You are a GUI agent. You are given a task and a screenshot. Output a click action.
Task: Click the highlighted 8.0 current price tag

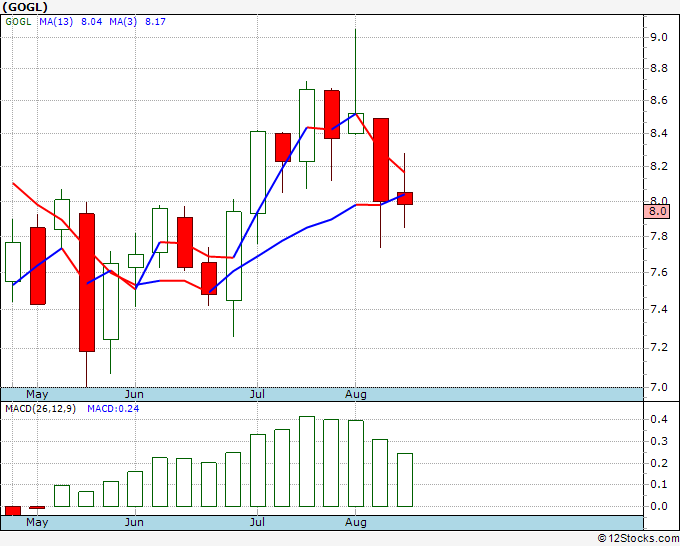coord(657,211)
